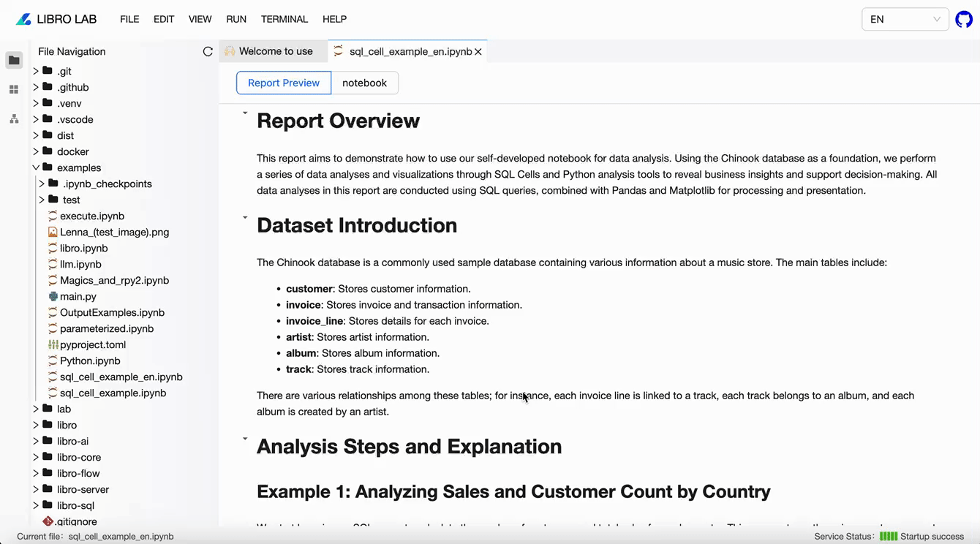Image resolution: width=980 pixels, height=544 pixels.
Task: Switch to the notebook view button
Action: click(x=364, y=83)
